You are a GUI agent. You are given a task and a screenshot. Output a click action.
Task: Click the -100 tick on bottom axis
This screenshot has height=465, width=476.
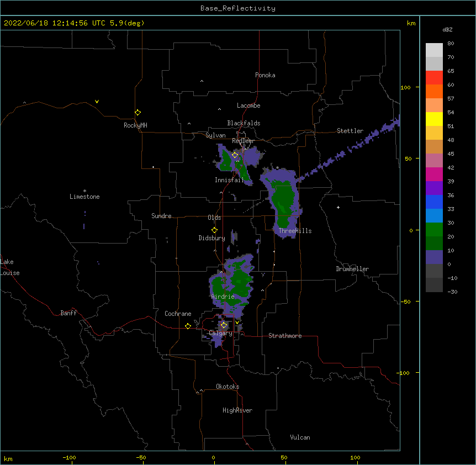point(69,457)
